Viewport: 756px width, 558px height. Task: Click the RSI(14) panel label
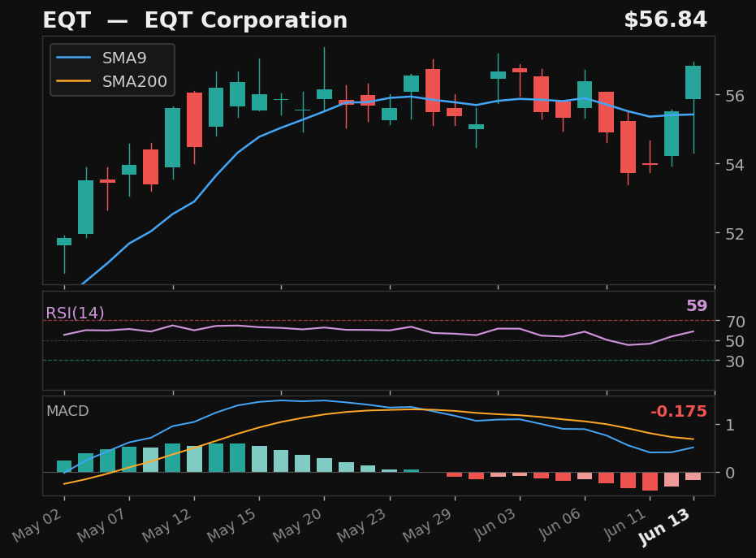[75, 313]
